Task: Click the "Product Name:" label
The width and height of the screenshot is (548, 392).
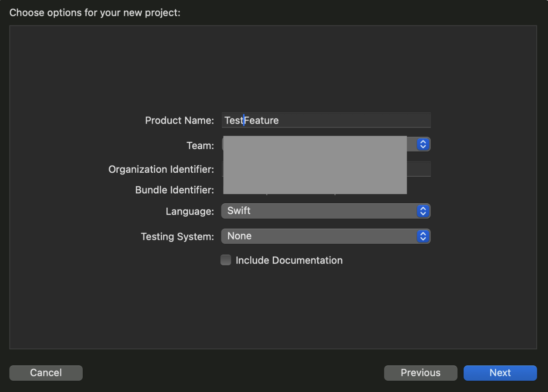Action: pyautogui.click(x=179, y=120)
